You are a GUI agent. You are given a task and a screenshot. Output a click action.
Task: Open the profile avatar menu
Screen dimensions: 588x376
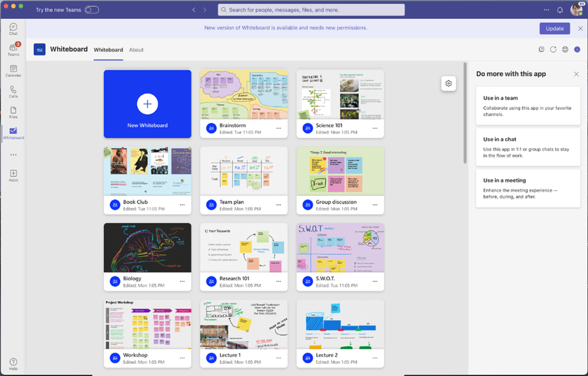576,10
